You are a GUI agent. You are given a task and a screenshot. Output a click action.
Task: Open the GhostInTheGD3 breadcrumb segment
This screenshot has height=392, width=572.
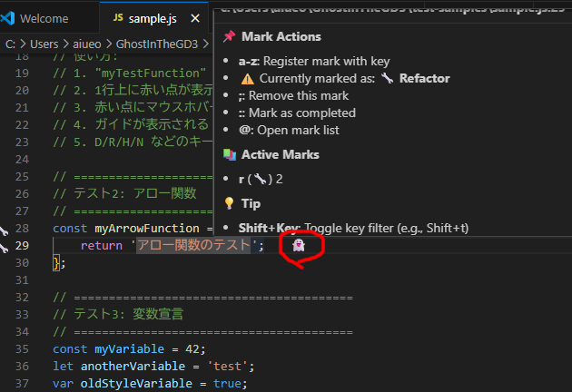[x=157, y=44]
